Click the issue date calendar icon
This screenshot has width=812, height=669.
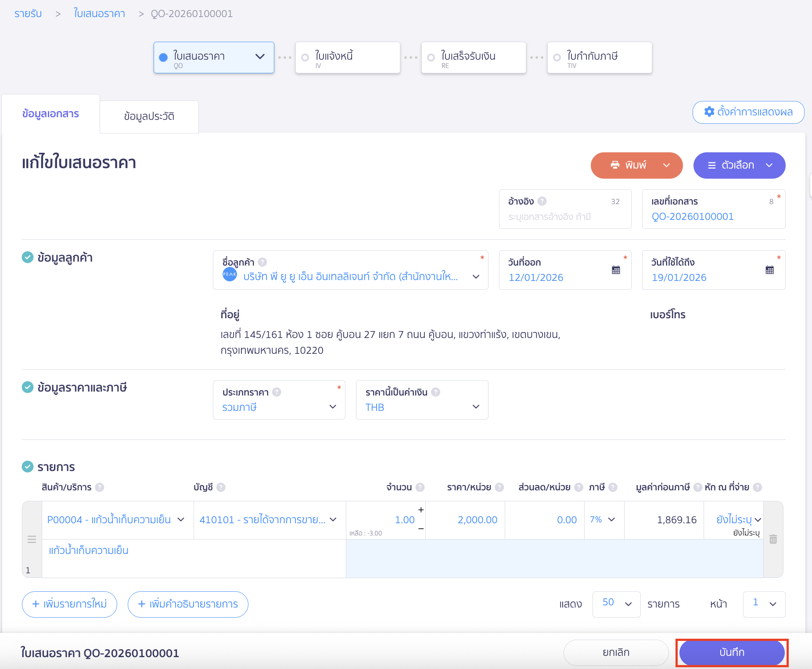point(616,270)
